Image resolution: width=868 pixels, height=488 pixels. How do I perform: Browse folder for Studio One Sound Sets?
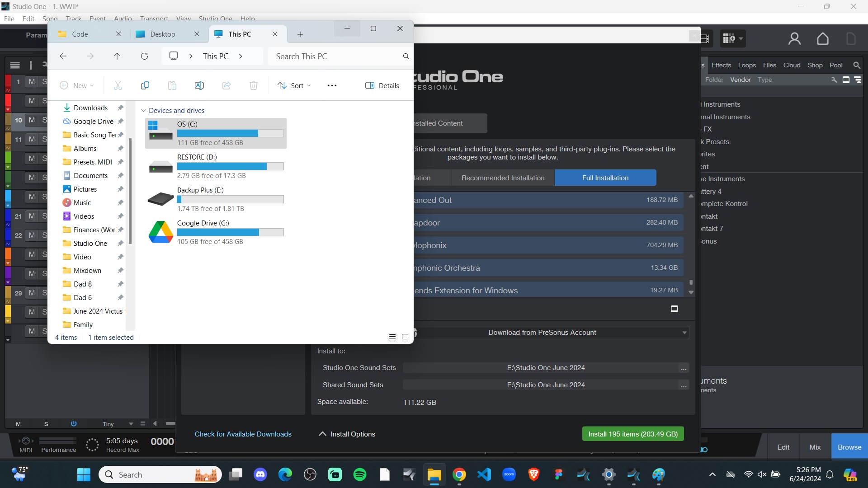684,368
